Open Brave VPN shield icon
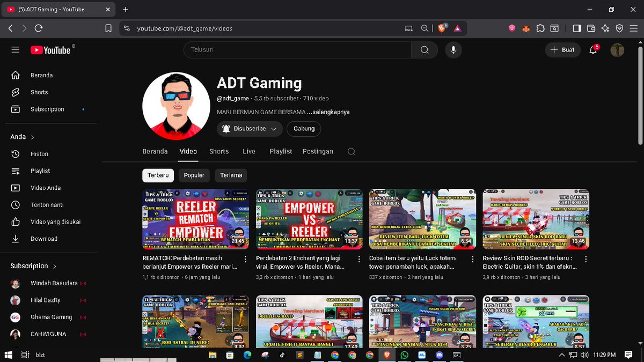644x362 pixels. pos(619,28)
